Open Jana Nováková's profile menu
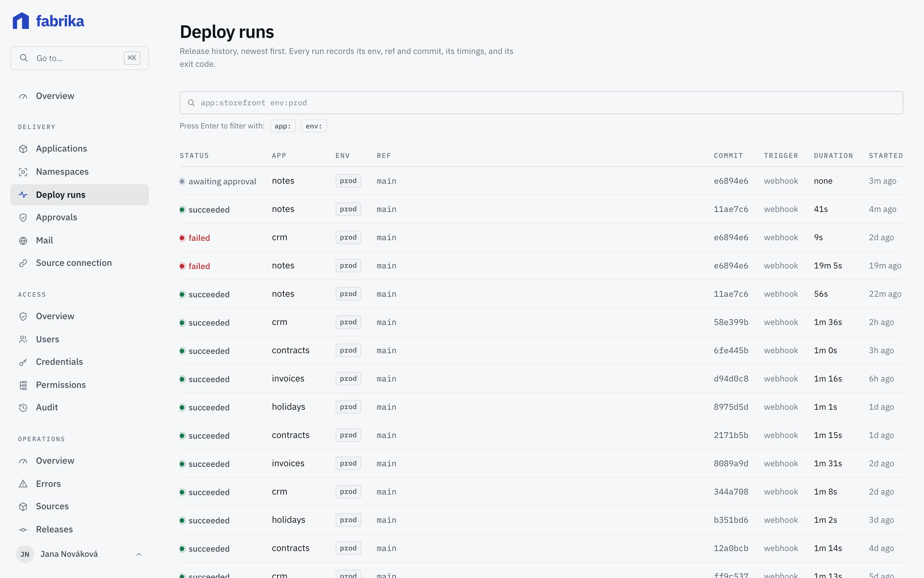This screenshot has width=924, height=578. coord(80,554)
